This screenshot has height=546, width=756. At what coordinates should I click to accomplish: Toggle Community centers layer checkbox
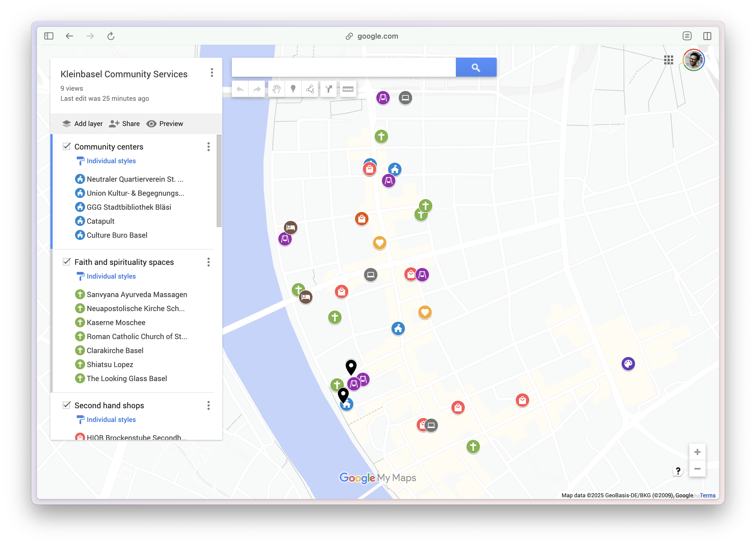click(67, 146)
